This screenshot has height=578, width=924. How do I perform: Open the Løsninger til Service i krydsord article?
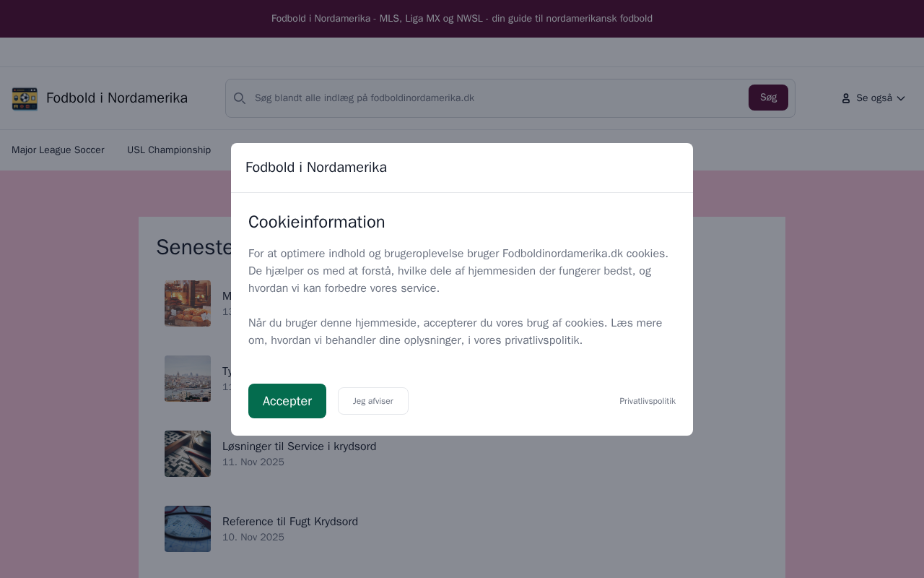tap(299, 447)
